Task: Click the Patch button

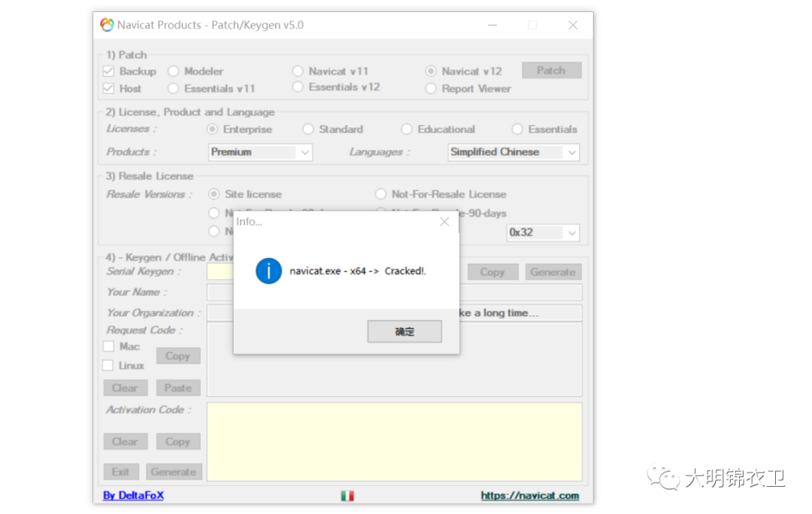Action: click(552, 71)
